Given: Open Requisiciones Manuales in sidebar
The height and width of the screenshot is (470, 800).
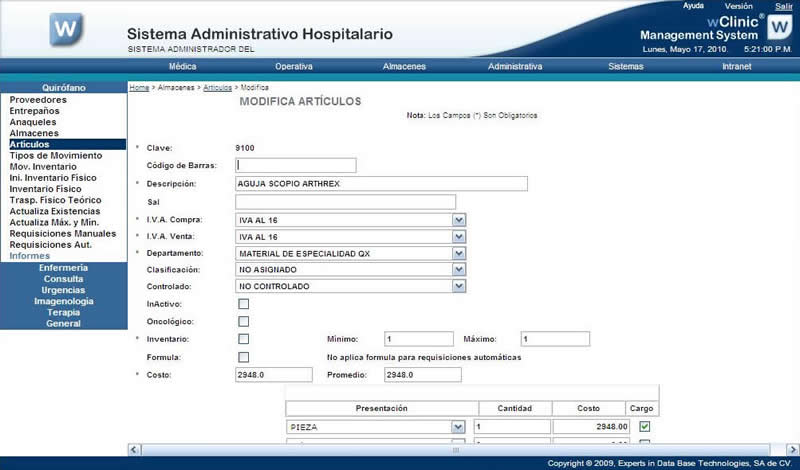Looking at the screenshot, I should pyautogui.click(x=62, y=233).
